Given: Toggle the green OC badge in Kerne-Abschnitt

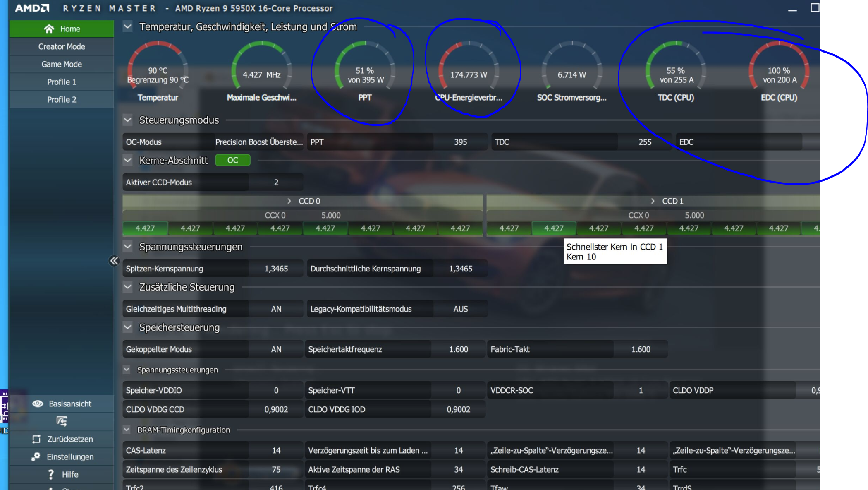Looking at the screenshot, I should [232, 160].
